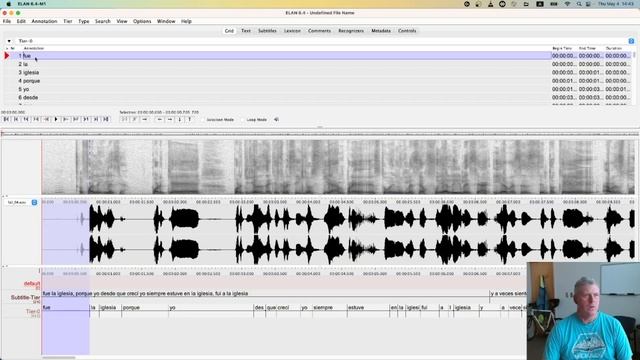The height and width of the screenshot is (360, 640).
Task: Go to the end of the media
Action: [x=106, y=119]
